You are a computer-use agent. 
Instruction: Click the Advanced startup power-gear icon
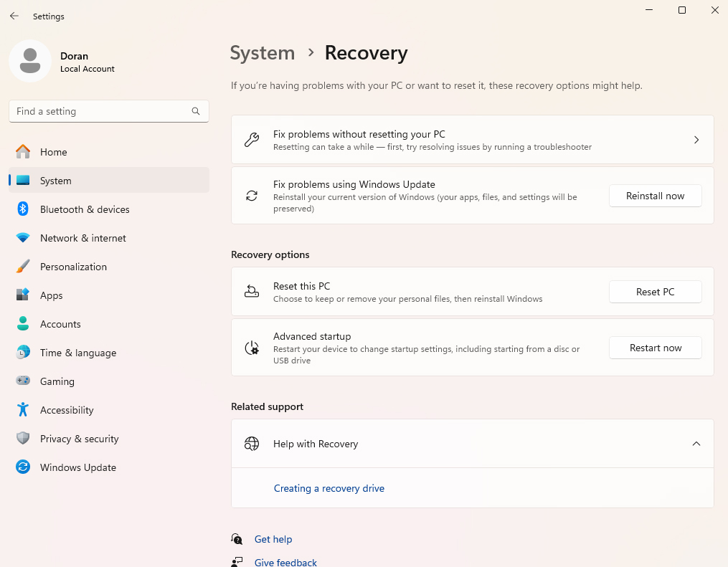pos(252,348)
